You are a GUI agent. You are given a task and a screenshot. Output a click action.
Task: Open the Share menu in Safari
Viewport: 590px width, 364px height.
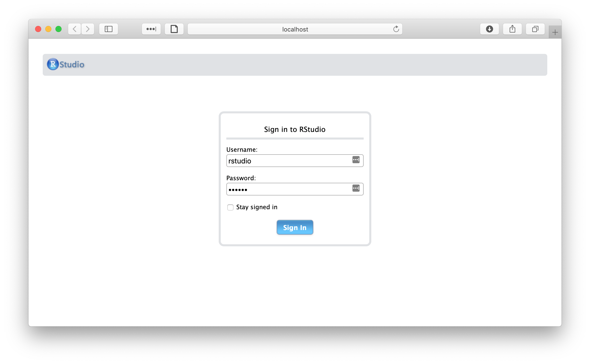512,29
